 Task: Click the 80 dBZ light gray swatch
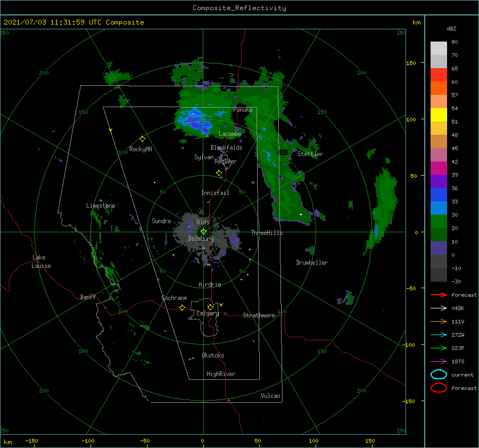tap(439, 48)
